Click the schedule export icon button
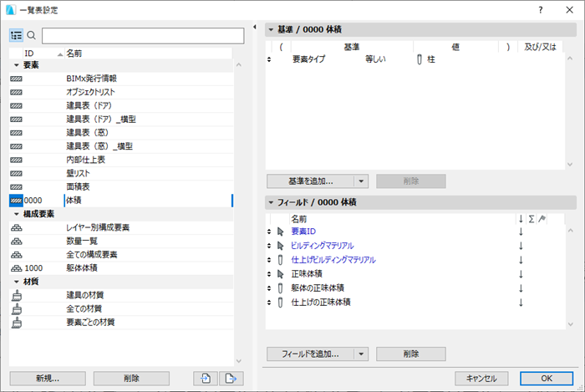585x392 pixels. coord(231,378)
